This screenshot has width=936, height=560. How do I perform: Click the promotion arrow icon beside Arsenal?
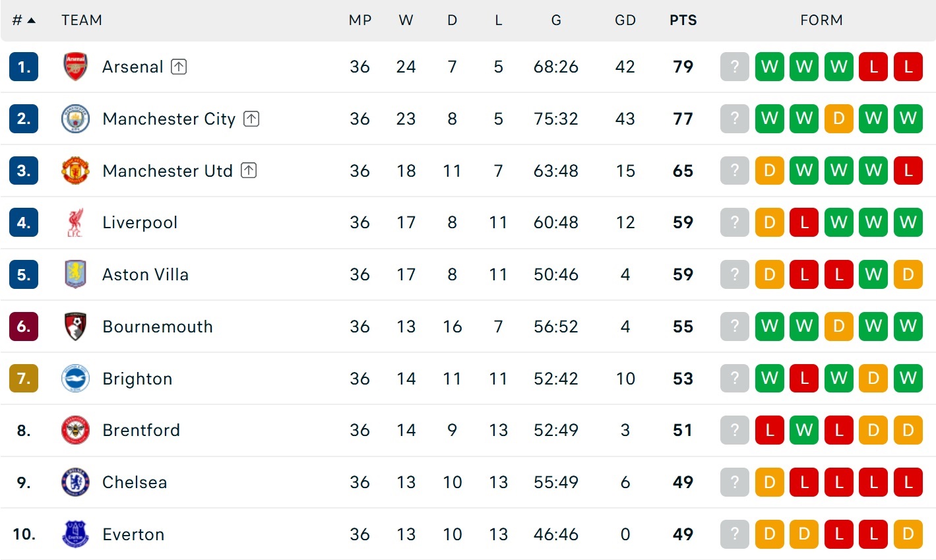[x=179, y=67]
